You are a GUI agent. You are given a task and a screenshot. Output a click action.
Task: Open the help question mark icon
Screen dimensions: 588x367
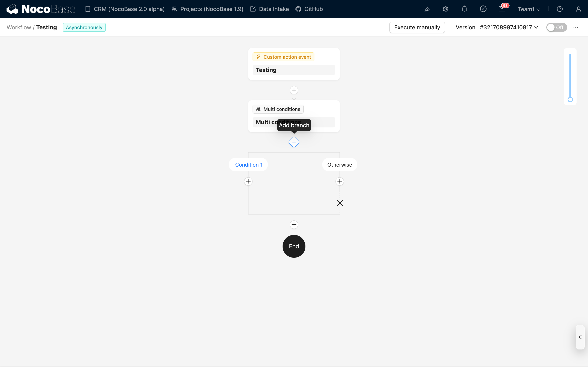(x=560, y=9)
